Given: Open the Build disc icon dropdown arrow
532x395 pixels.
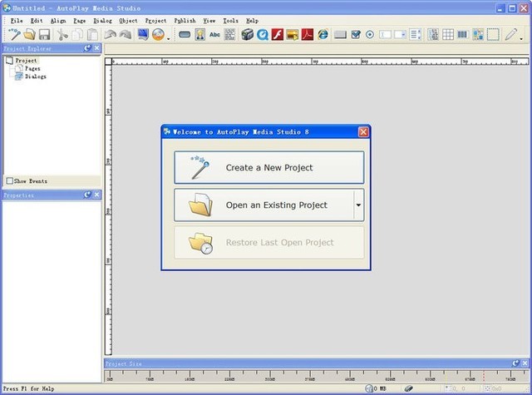Looking at the screenshot, I should pos(169,37).
